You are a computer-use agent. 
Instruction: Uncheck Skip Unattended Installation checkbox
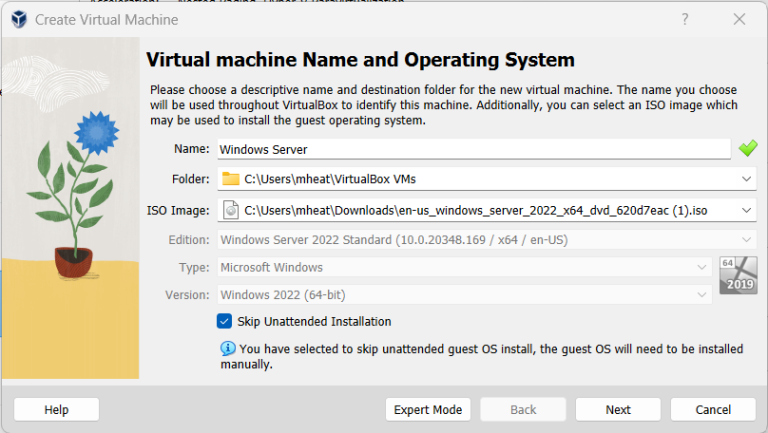[x=224, y=321]
